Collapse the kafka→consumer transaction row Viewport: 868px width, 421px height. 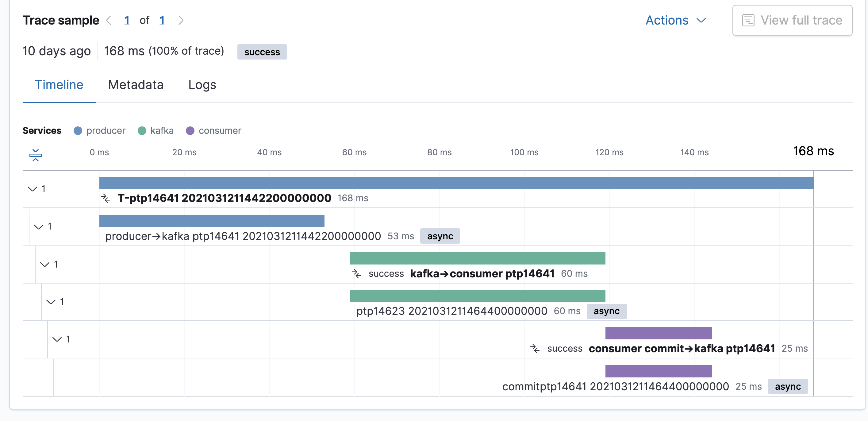point(45,264)
